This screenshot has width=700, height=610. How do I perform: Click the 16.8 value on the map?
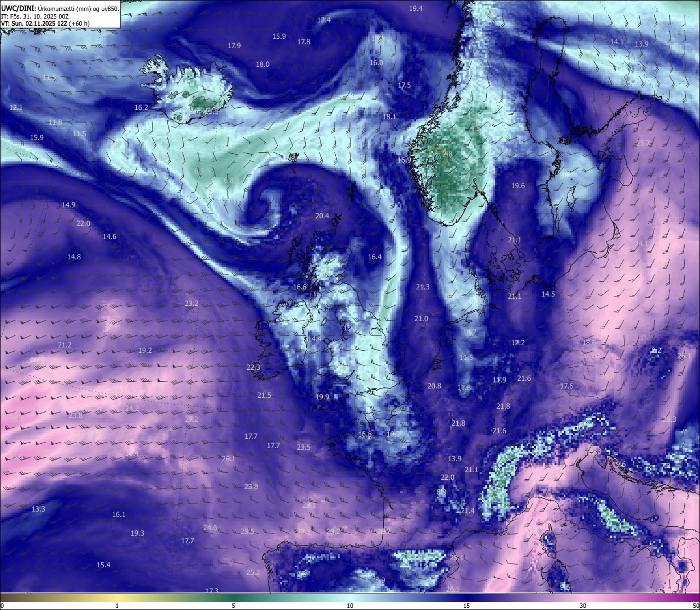(365, 434)
